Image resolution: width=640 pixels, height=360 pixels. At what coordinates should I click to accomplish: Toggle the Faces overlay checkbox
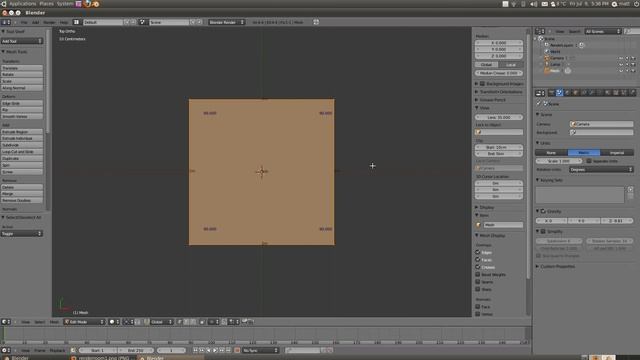pos(478,260)
